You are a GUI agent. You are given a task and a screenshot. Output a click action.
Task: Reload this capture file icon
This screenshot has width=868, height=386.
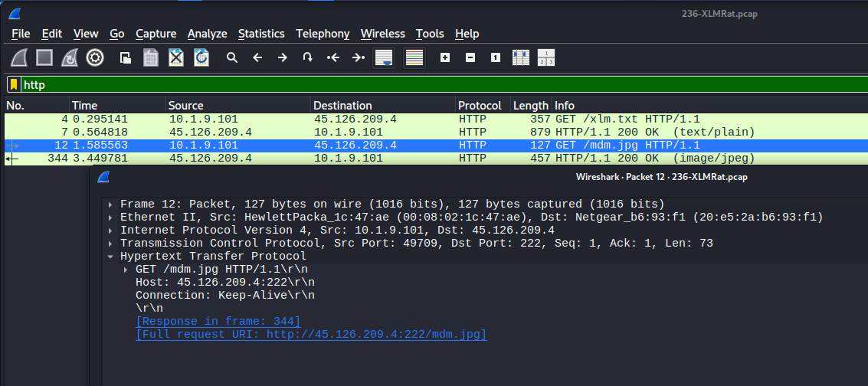click(x=201, y=57)
